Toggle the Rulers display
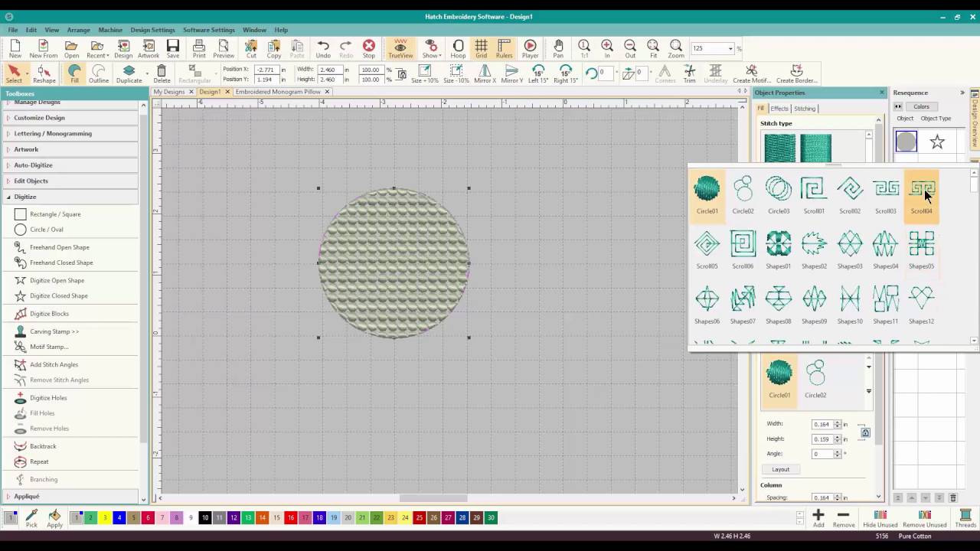 (x=504, y=49)
